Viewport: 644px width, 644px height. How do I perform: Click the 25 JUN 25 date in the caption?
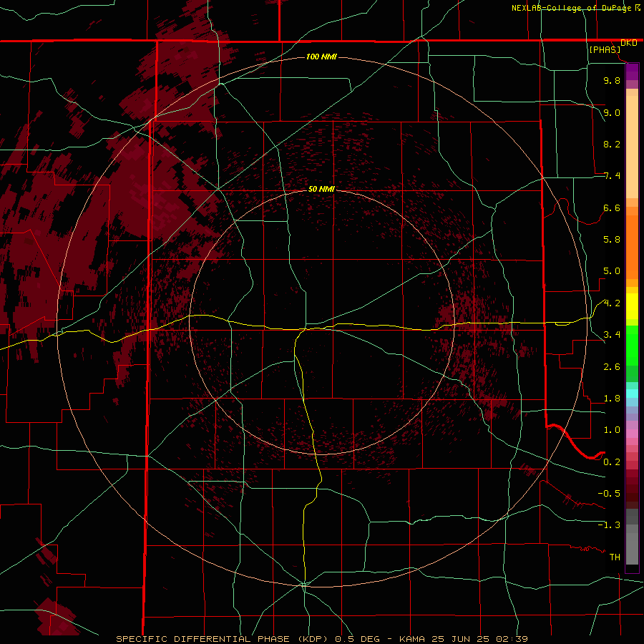pos(459,639)
